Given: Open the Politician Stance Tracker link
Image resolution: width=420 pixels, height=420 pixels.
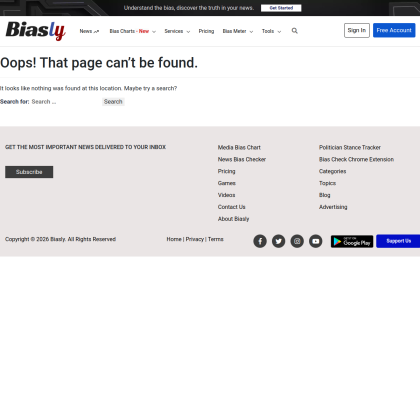Looking at the screenshot, I should pos(350,147).
